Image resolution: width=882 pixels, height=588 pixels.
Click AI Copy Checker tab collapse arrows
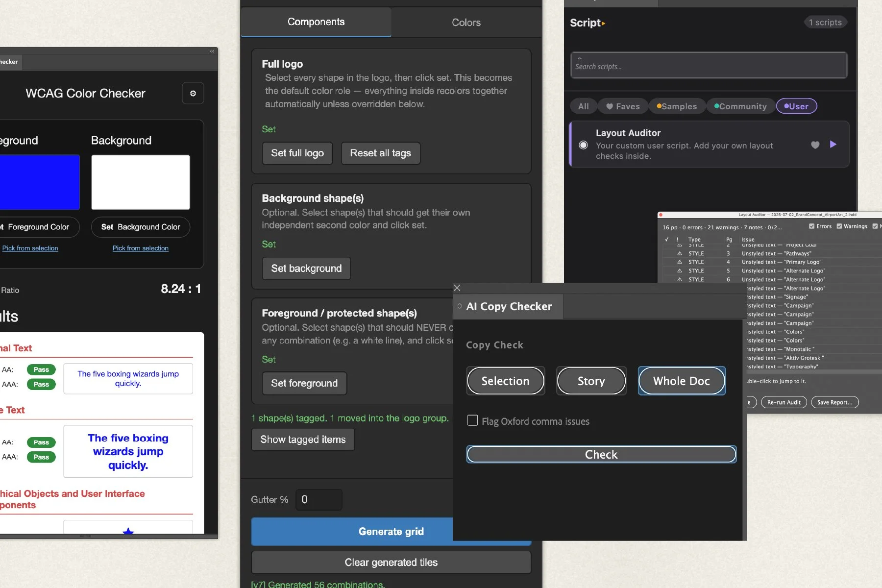tap(460, 306)
